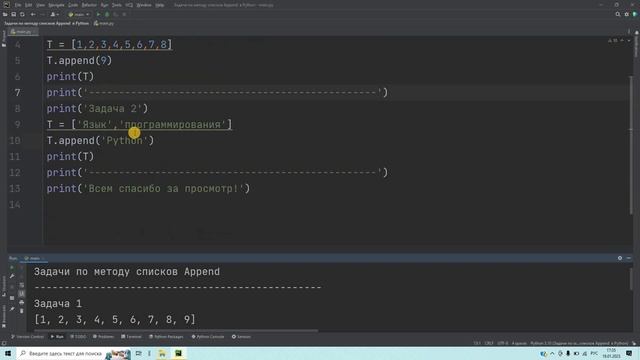640x360 pixels.
Task: Run the main configuration with green play icon
Action: pyautogui.click(x=98, y=14)
